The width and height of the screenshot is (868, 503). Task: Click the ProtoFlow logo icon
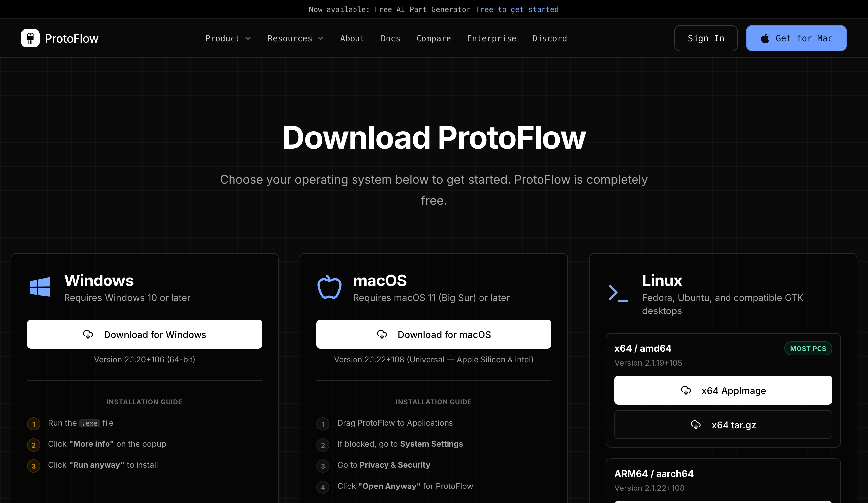tap(30, 38)
